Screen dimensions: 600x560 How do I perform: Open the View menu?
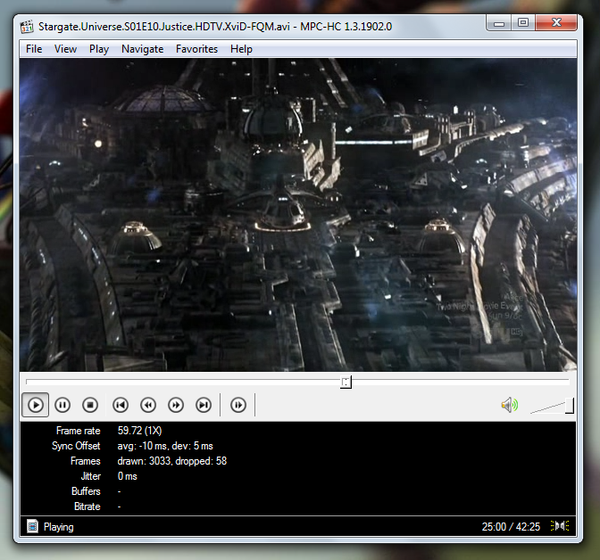65,49
